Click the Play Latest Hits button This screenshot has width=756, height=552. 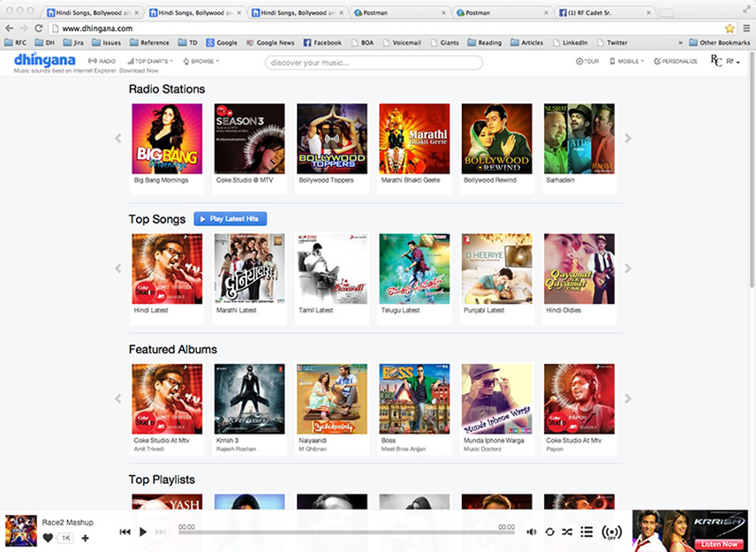[x=231, y=219]
